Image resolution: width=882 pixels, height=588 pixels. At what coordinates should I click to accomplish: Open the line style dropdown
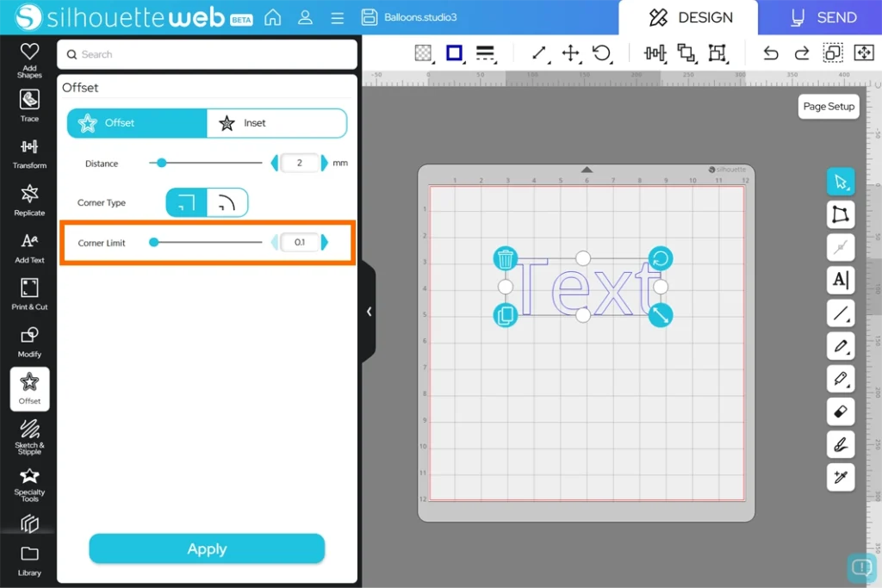486,53
